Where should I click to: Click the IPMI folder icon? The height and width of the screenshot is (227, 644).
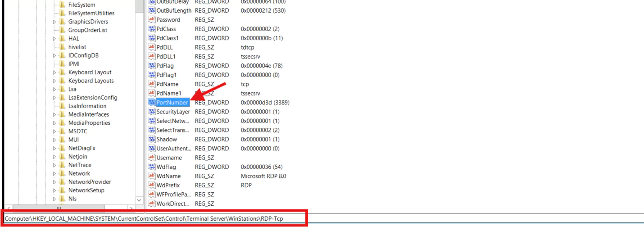62,64
